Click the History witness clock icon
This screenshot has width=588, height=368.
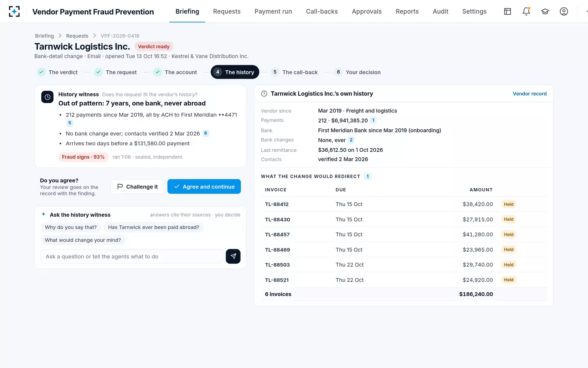(47, 97)
